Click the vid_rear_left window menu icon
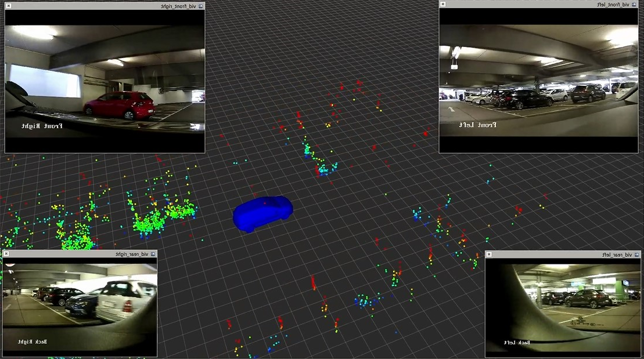 coord(637,254)
